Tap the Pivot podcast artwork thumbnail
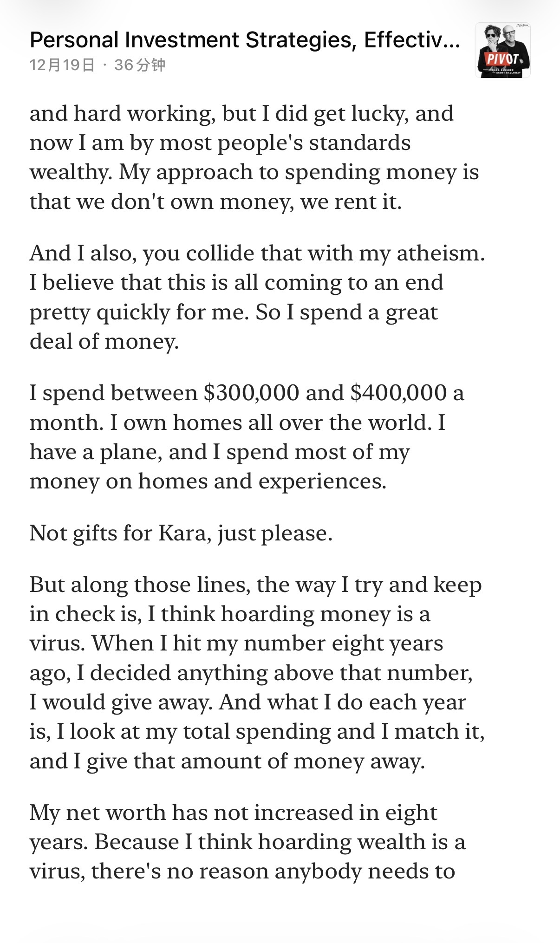Image resolution: width=560 pixels, height=943 pixels. (x=502, y=50)
